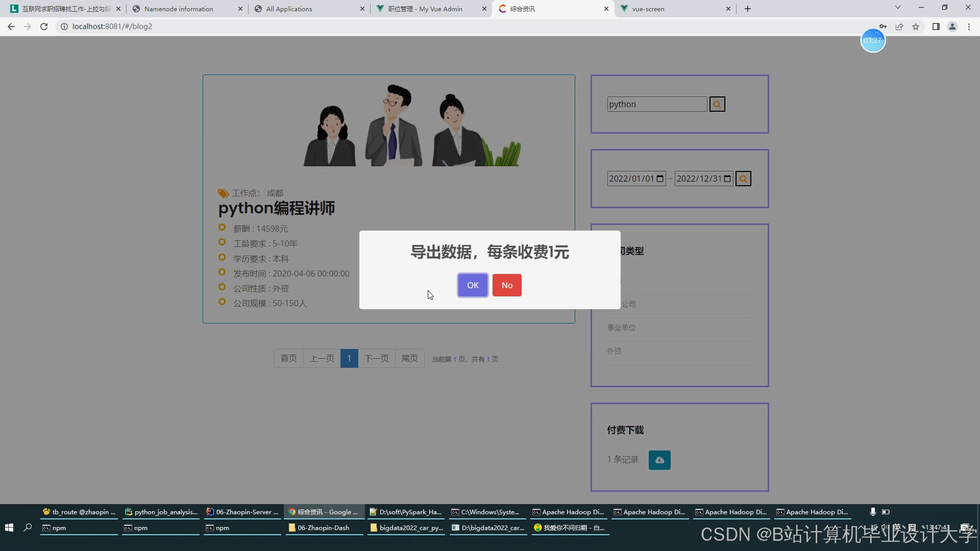
Task: Reload the page with the browser refresh icon
Action: pos(44,27)
